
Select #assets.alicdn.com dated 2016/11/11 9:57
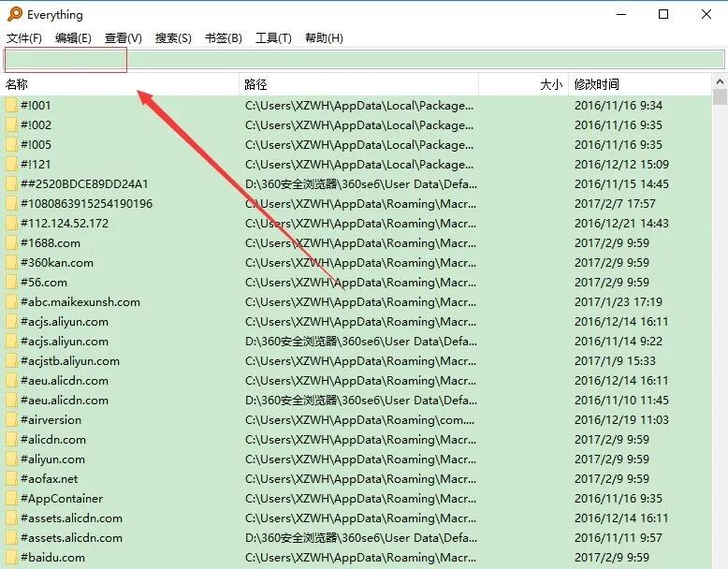[71, 538]
